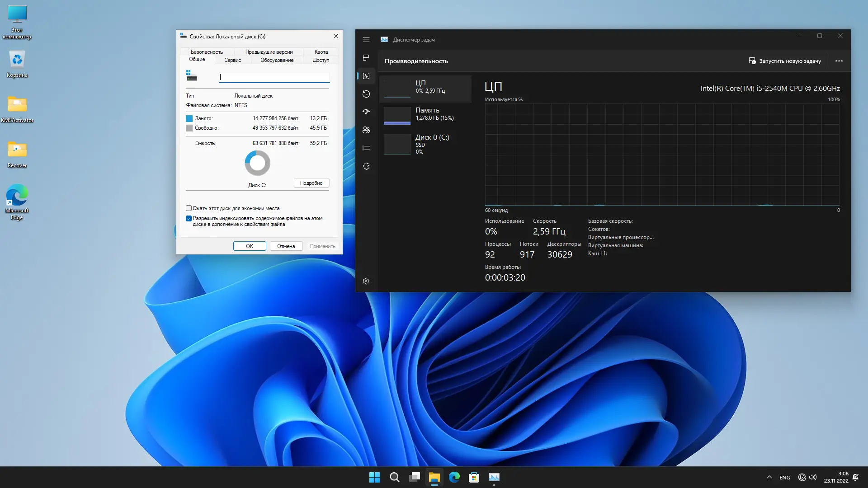The image size is (868, 488).
Task: Open the App history view
Action: [366, 94]
